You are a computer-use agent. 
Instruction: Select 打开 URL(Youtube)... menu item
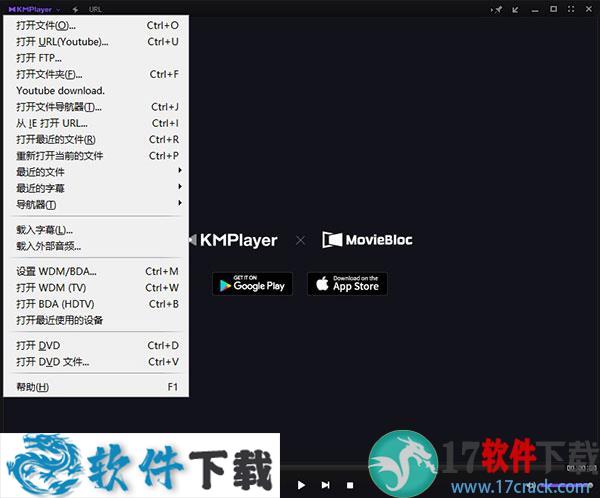tap(96, 42)
